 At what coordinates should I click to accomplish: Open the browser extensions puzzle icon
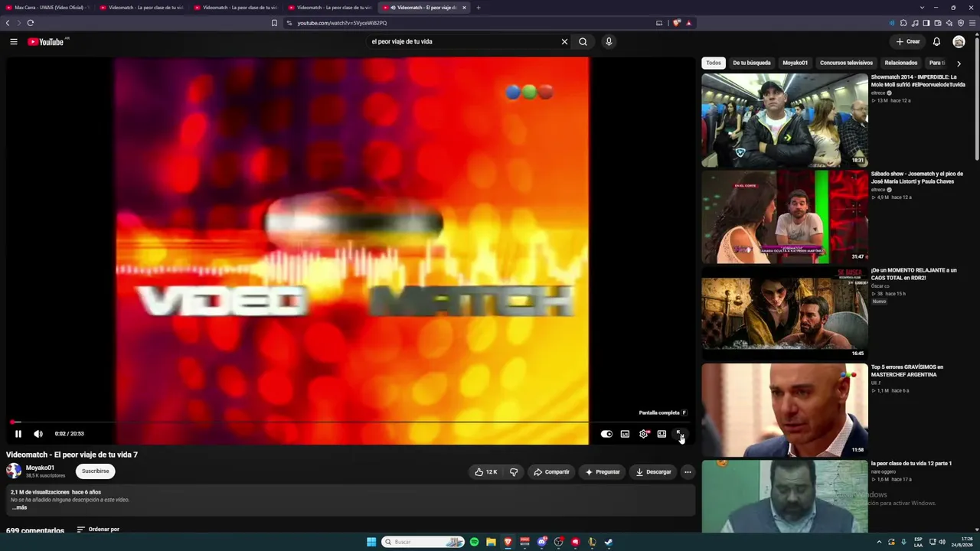click(x=903, y=23)
